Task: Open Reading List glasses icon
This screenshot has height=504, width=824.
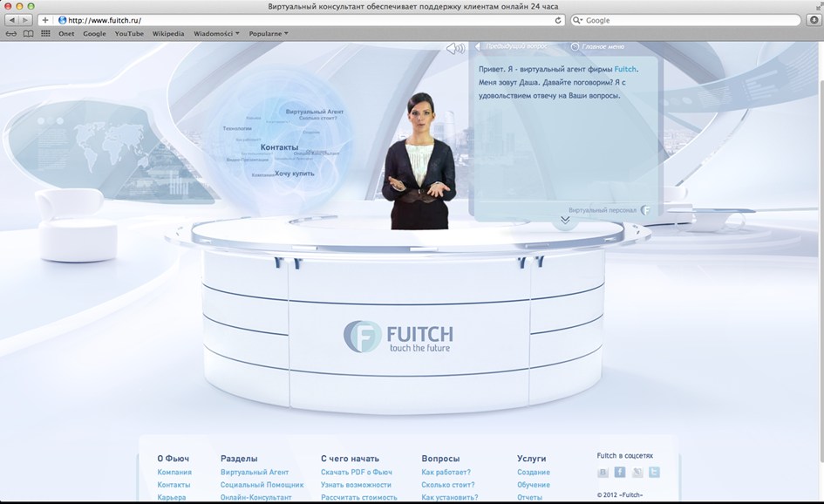Action: pos(11,34)
